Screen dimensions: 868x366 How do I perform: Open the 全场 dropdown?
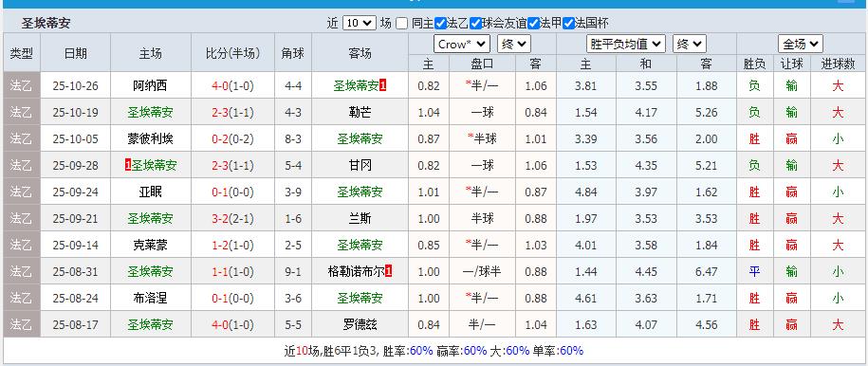click(x=801, y=44)
